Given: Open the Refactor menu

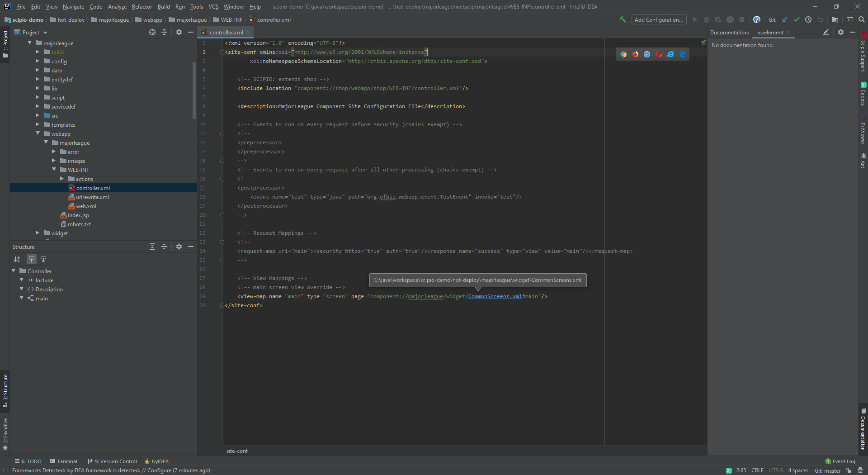Looking at the screenshot, I should pyautogui.click(x=142, y=7).
